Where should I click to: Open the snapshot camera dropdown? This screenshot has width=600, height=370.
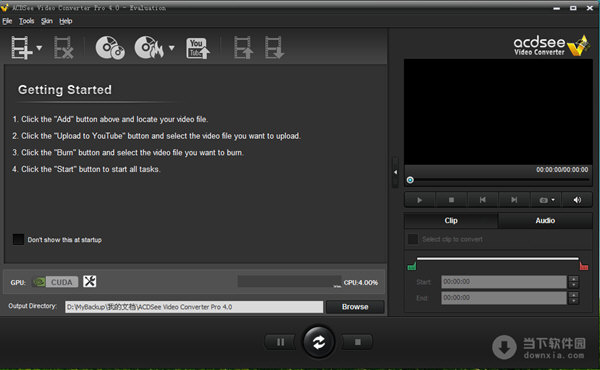(546, 200)
